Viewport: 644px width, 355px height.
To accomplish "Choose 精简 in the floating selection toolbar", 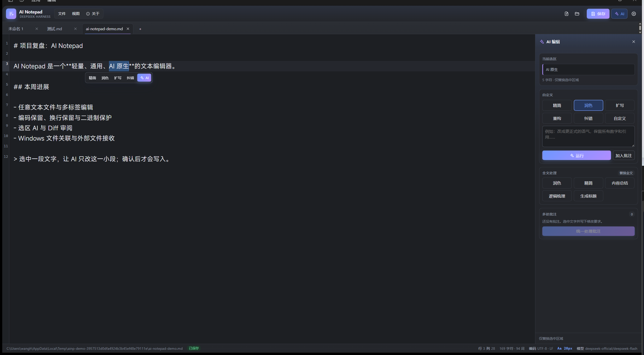I will point(92,78).
